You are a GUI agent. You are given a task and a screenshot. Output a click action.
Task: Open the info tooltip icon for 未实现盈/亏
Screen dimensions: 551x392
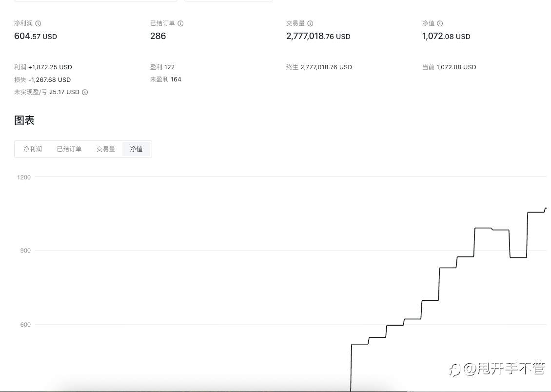pyautogui.click(x=85, y=92)
